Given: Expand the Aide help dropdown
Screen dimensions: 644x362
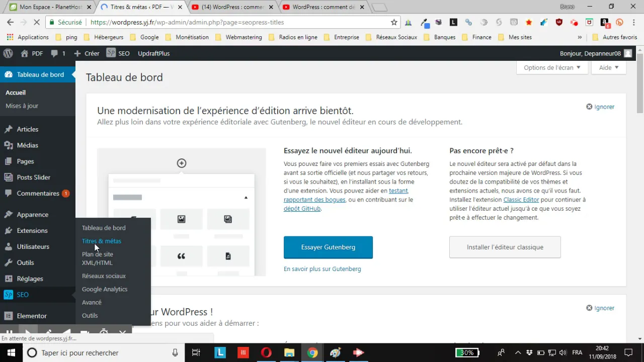Looking at the screenshot, I should pos(609,67).
